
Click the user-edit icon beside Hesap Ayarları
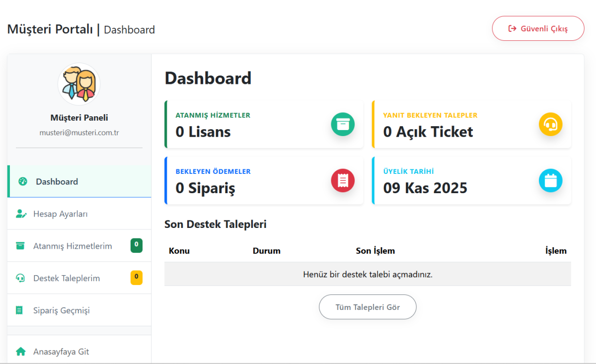[x=21, y=214]
